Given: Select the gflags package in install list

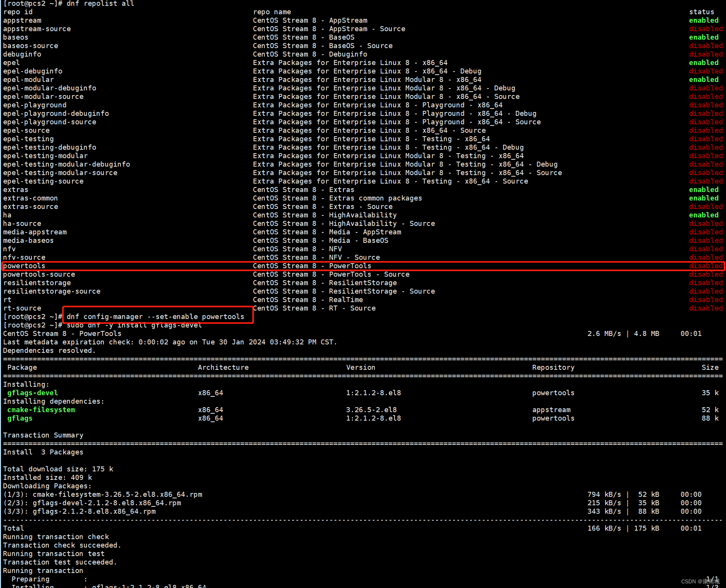Looking at the screenshot, I should click(x=20, y=418).
